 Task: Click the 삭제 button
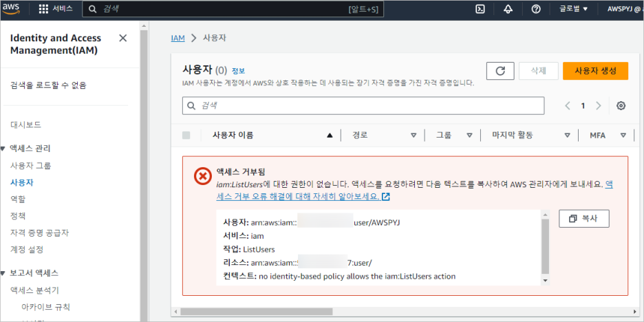click(539, 71)
